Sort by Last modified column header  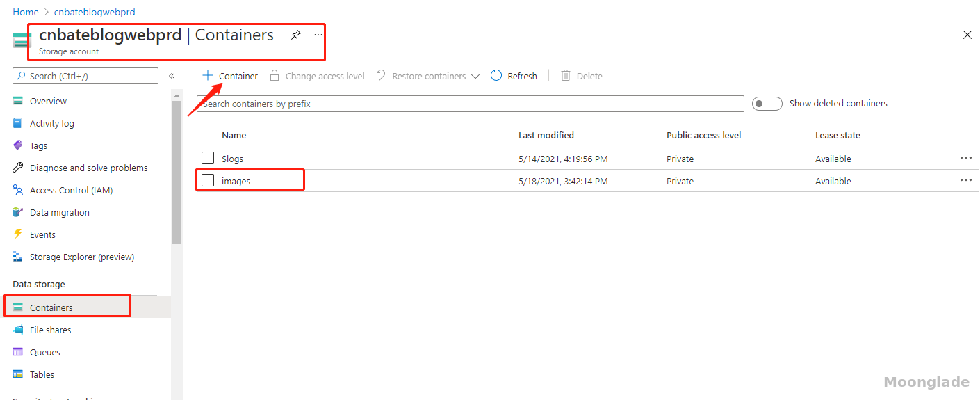(x=546, y=136)
